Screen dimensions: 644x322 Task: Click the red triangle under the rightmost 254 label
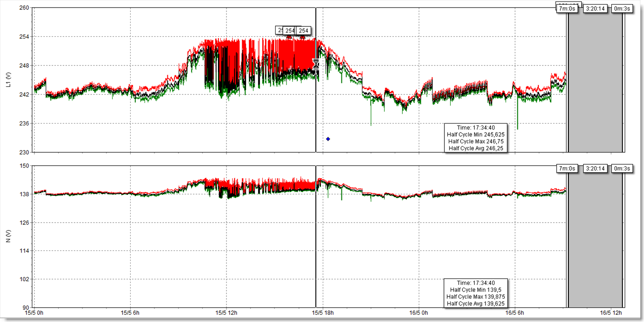click(x=303, y=38)
